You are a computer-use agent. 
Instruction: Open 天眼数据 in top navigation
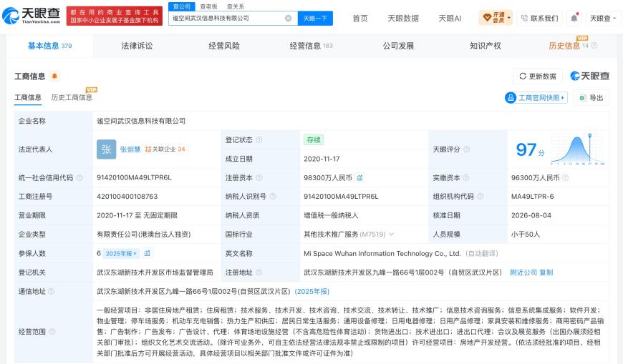pyautogui.click(x=403, y=19)
